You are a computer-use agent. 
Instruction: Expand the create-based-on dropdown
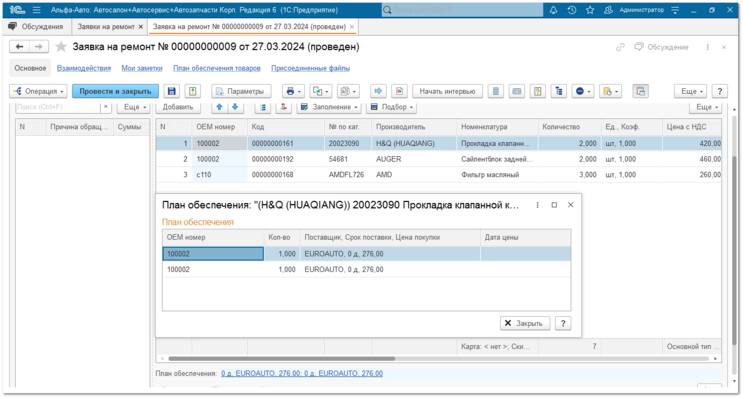click(321, 91)
